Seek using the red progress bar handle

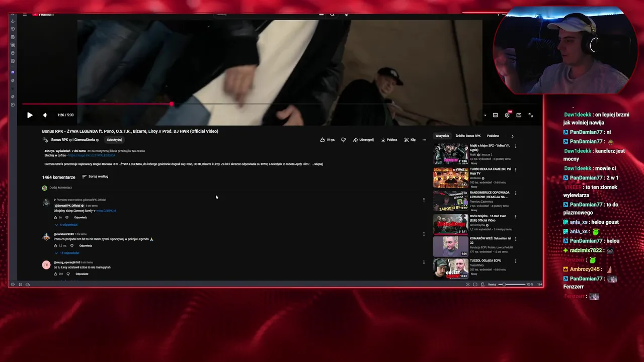pyautogui.click(x=172, y=104)
